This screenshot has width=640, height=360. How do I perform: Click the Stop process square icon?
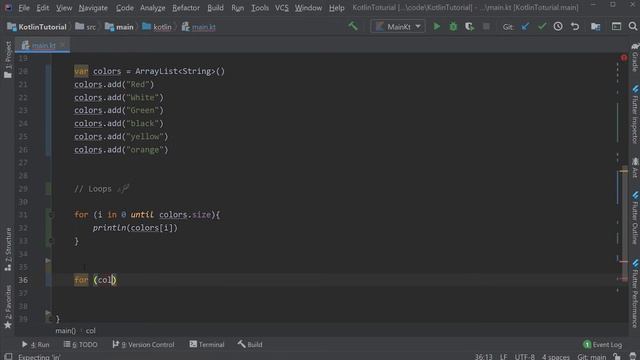486,27
